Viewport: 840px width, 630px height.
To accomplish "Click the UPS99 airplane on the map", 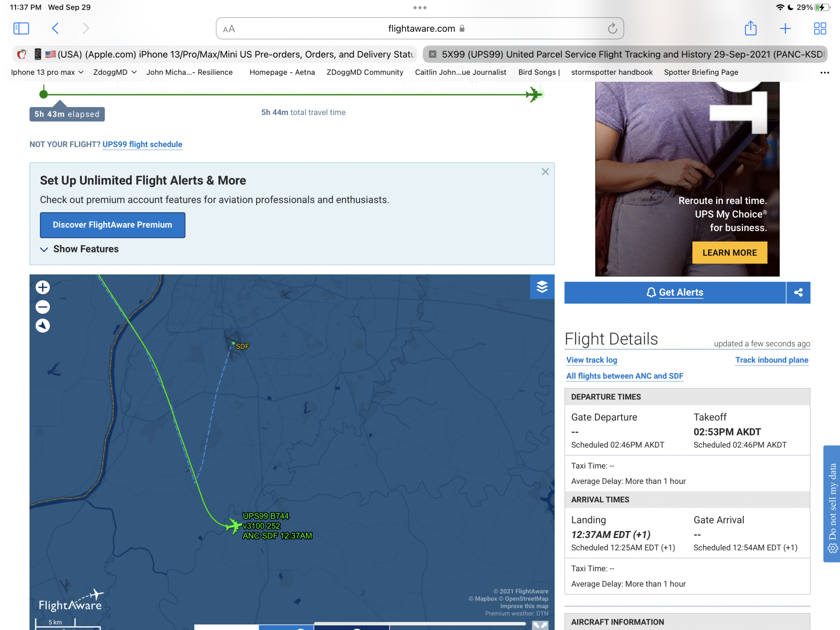I will (233, 525).
